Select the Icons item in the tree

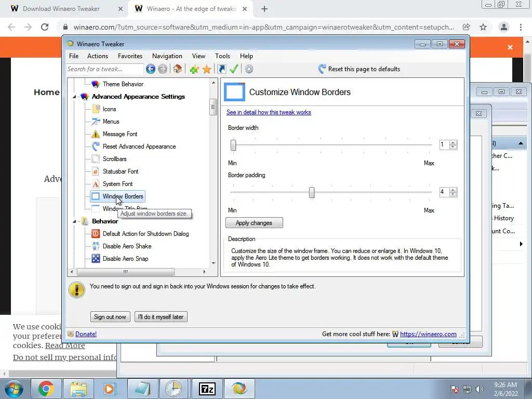109,109
